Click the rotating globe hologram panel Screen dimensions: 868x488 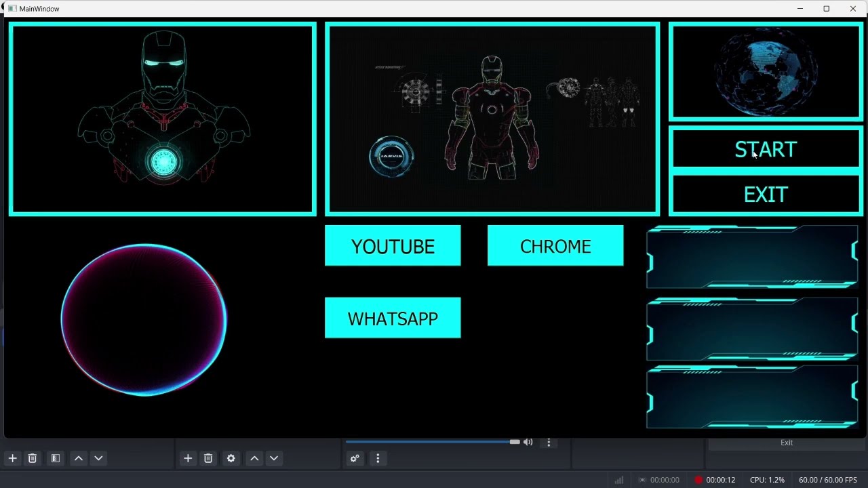[766, 72]
